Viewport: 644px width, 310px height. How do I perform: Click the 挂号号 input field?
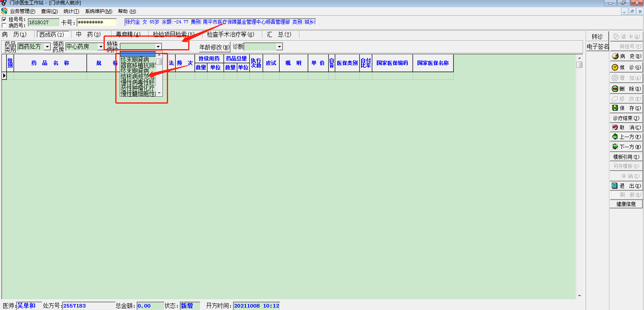pos(44,23)
